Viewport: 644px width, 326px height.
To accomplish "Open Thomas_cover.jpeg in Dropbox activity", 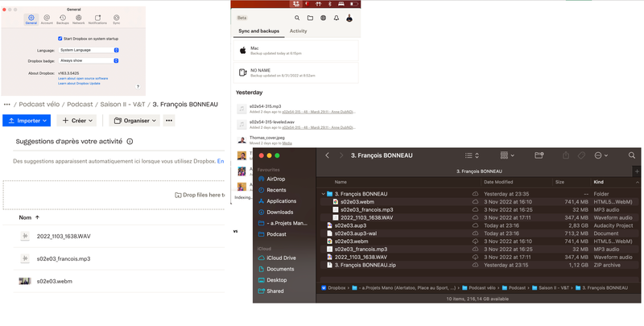I will coord(267,138).
